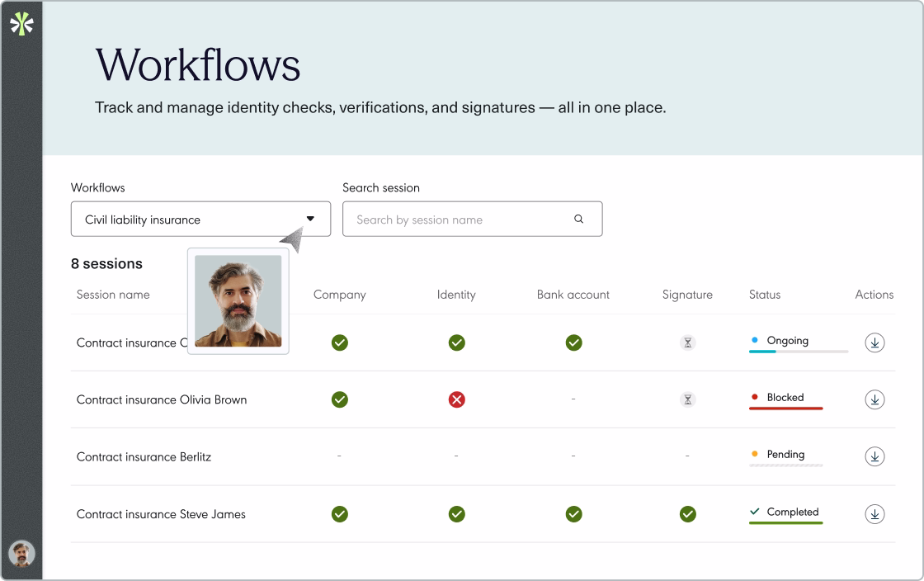Open Contract insurance Berlitz session
This screenshot has height=581, width=924.
[144, 456]
